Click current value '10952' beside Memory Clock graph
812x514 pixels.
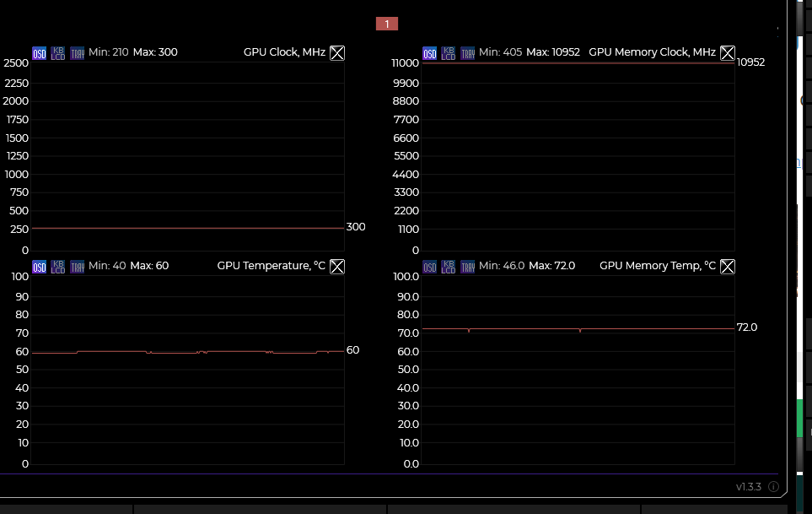pos(750,62)
